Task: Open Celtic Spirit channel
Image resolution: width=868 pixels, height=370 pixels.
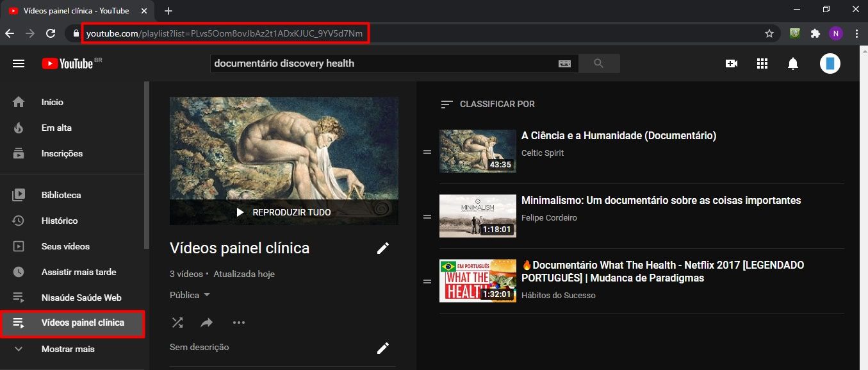Action: coord(543,153)
